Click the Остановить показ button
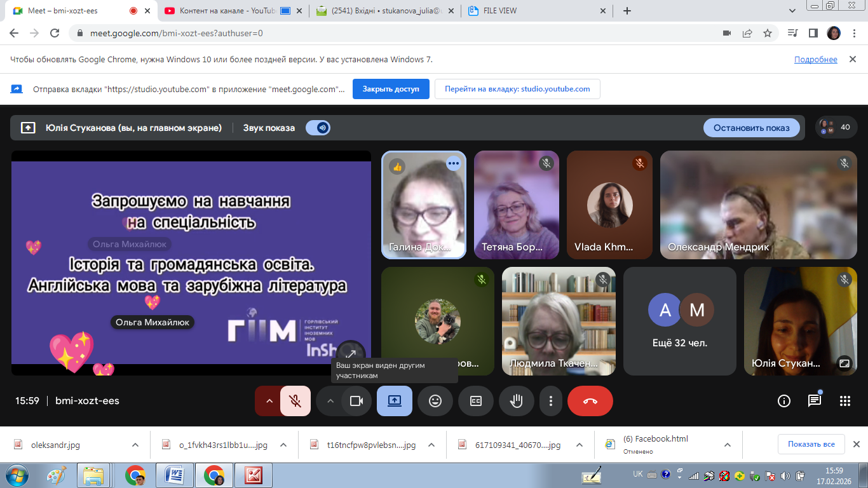This screenshot has height=488, width=868. click(751, 128)
